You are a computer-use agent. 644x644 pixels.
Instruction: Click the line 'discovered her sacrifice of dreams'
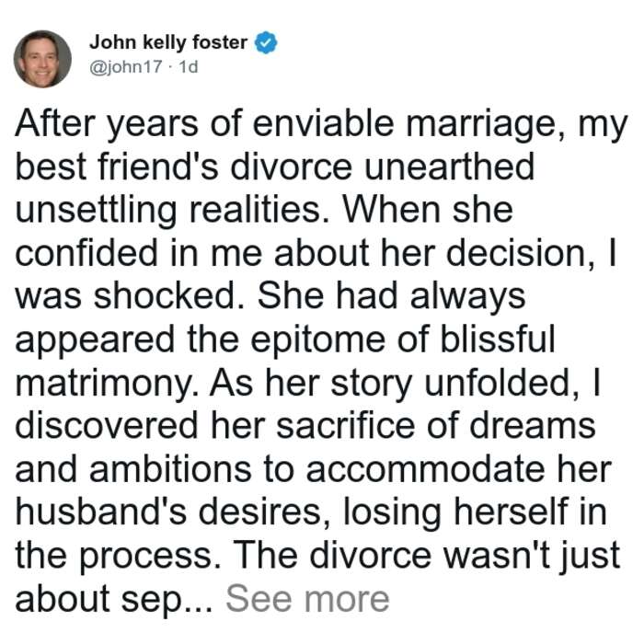click(305, 426)
